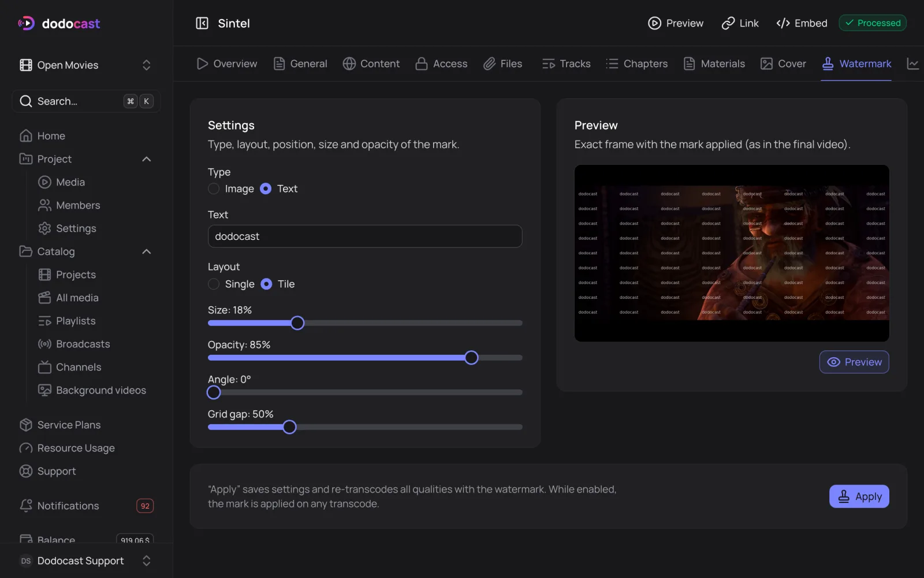Image resolution: width=924 pixels, height=578 pixels.
Task: Click the watermark Text input field
Action: [x=365, y=236]
